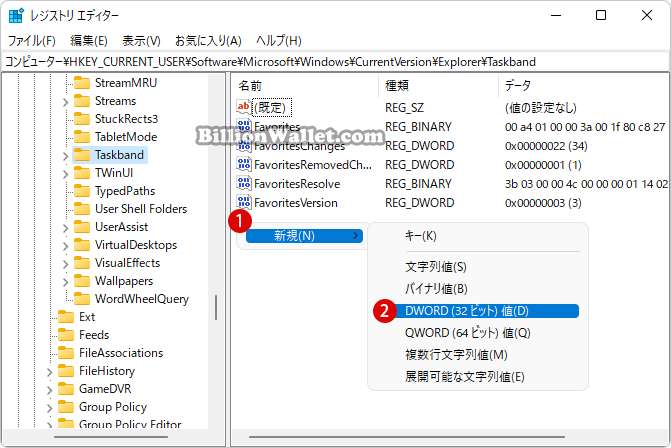Click the User Shell Folders folder icon
Viewport: 671px width, 448px height.
82,208
